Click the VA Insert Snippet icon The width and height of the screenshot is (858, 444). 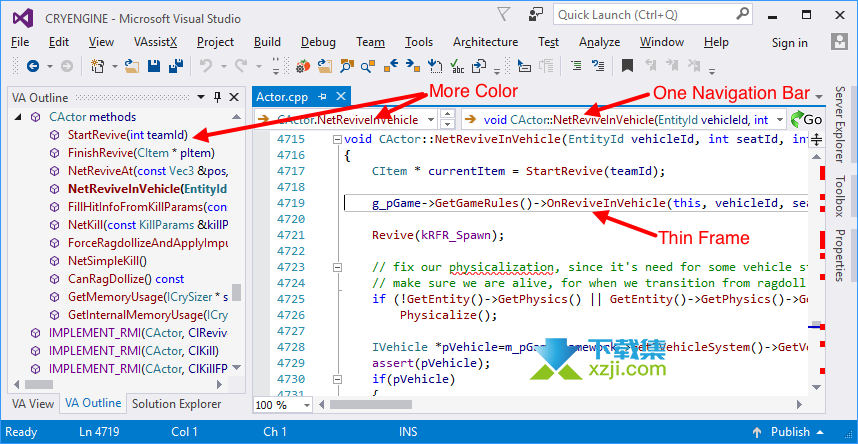coord(435,67)
